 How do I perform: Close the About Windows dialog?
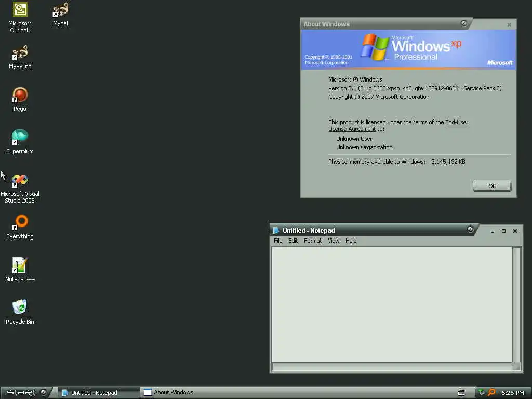[x=509, y=25]
